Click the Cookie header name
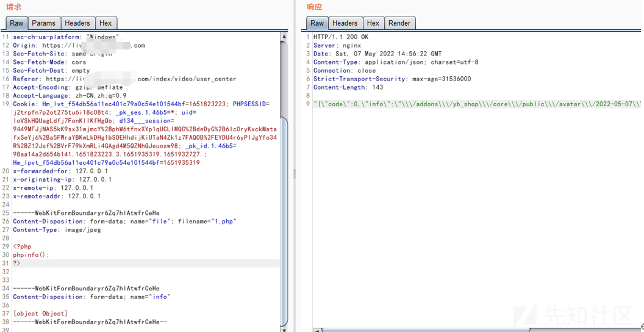The width and height of the screenshot is (644, 332). [x=24, y=104]
